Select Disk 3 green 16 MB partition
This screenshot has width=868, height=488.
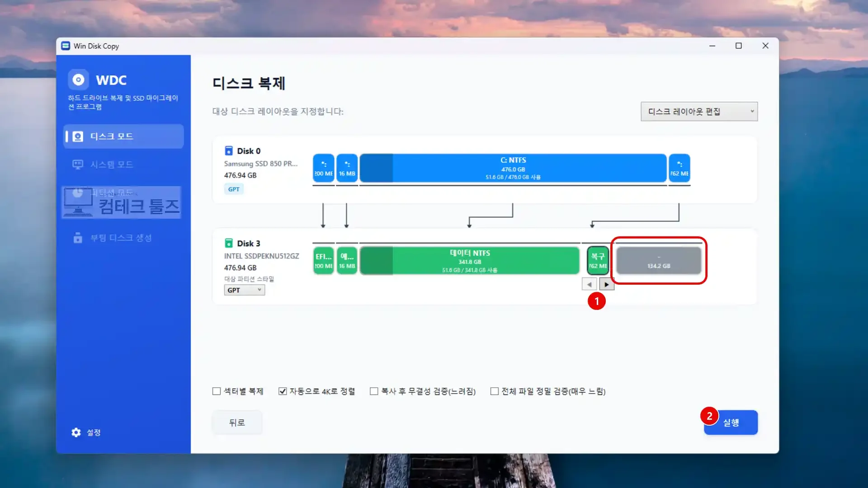(x=347, y=261)
